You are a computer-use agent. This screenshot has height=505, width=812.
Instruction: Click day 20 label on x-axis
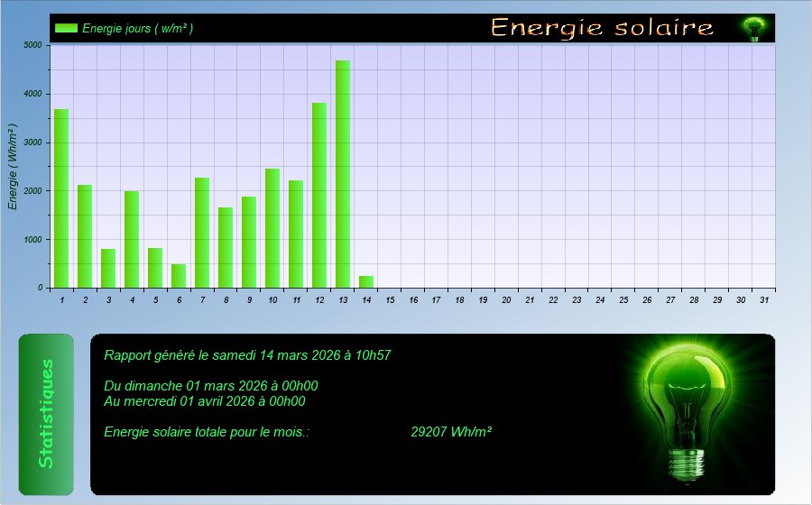[x=506, y=299]
